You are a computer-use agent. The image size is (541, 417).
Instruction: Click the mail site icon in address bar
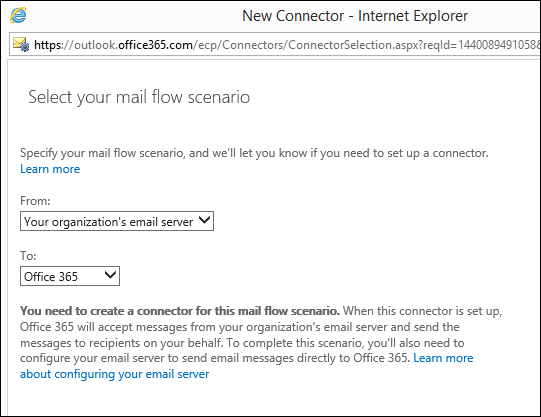21,44
